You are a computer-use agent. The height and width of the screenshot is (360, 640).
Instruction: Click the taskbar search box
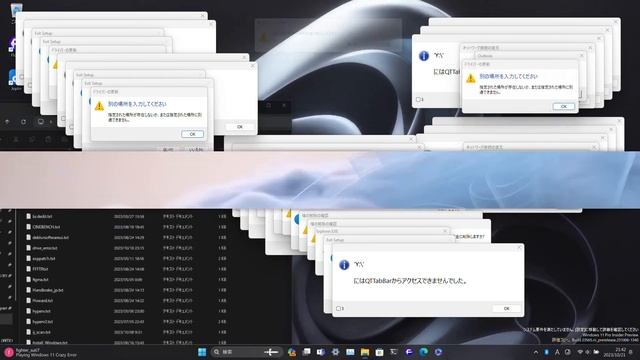(x=246, y=352)
